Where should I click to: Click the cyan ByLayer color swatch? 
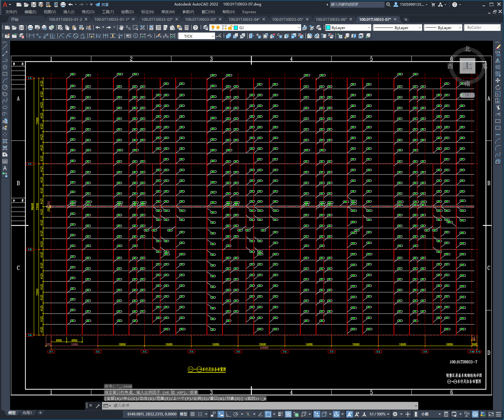point(328,28)
